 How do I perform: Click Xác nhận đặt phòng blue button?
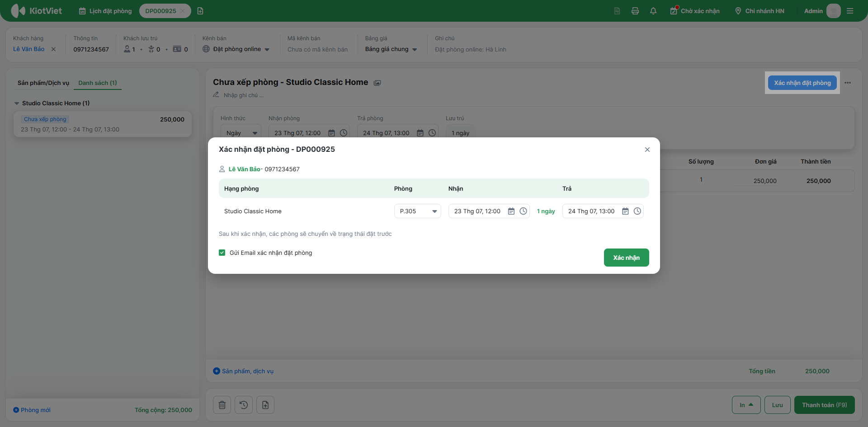pos(802,83)
